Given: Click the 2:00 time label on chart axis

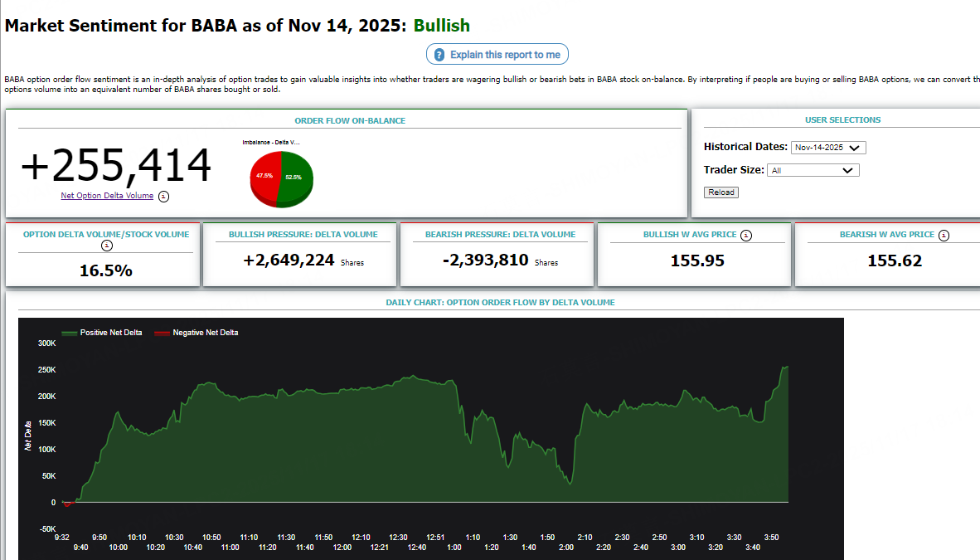Looking at the screenshot, I should point(566,548).
